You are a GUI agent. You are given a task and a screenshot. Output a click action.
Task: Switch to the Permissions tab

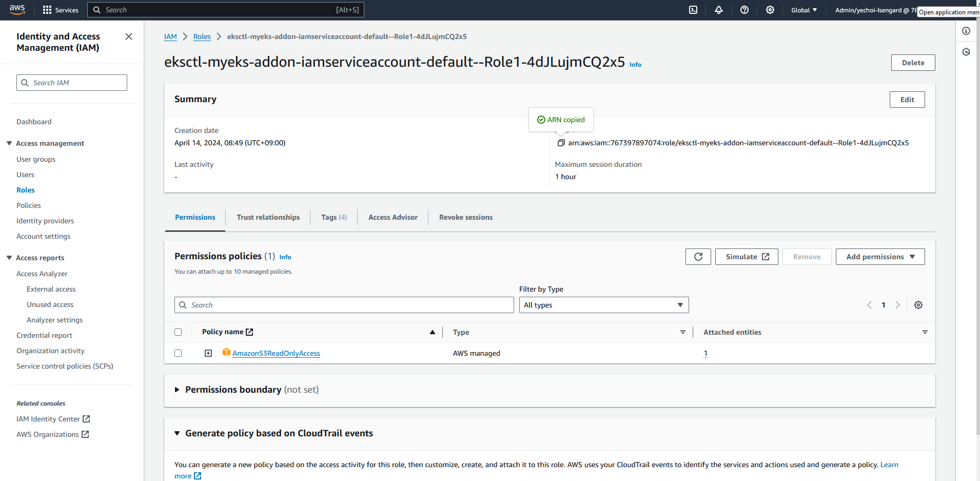point(195,217)
